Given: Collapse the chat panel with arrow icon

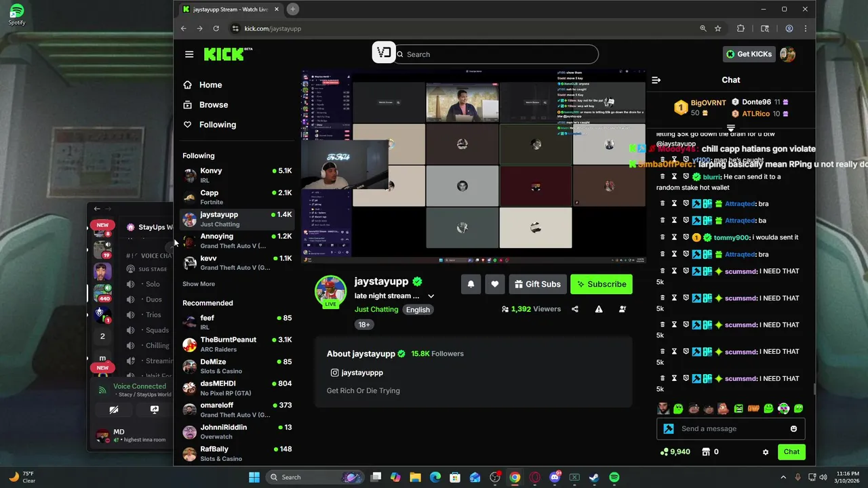Looking at the screenshot, I should [x=656, y=80].
